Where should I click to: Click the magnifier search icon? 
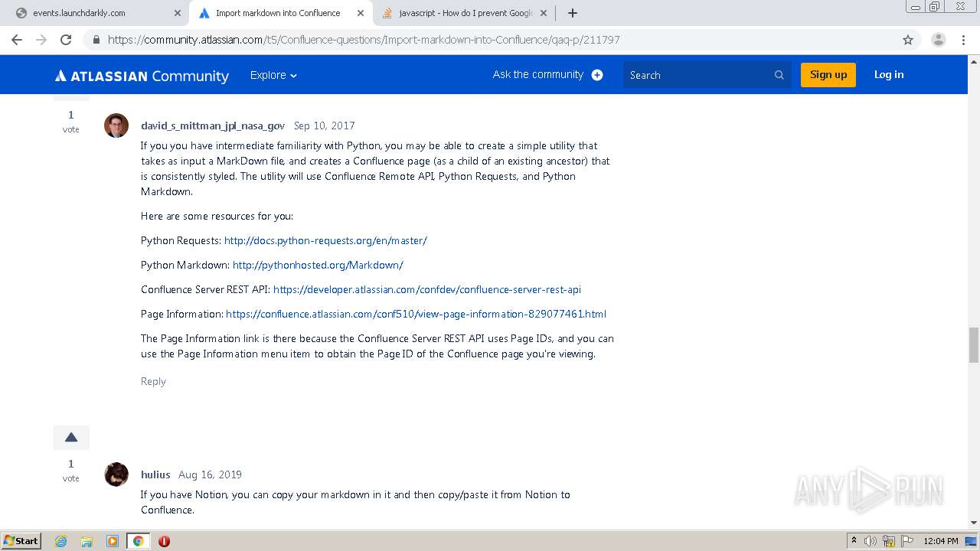779,75
